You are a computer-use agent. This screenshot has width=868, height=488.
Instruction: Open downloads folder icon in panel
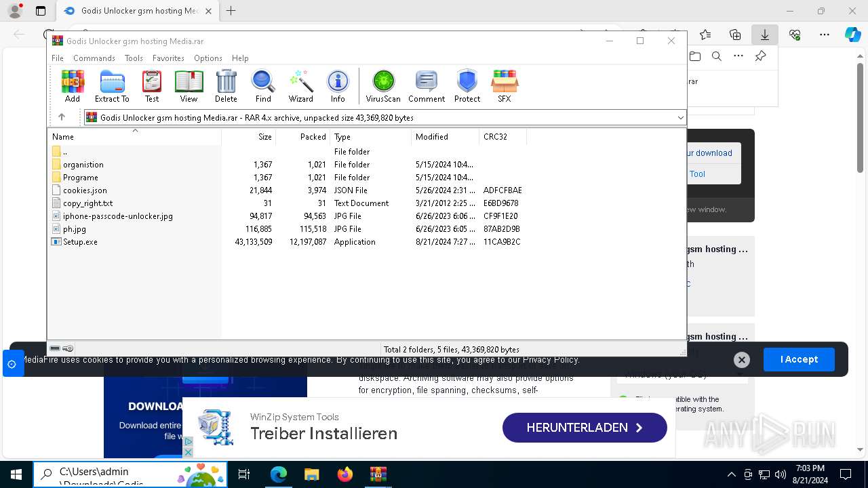(695, 56)
